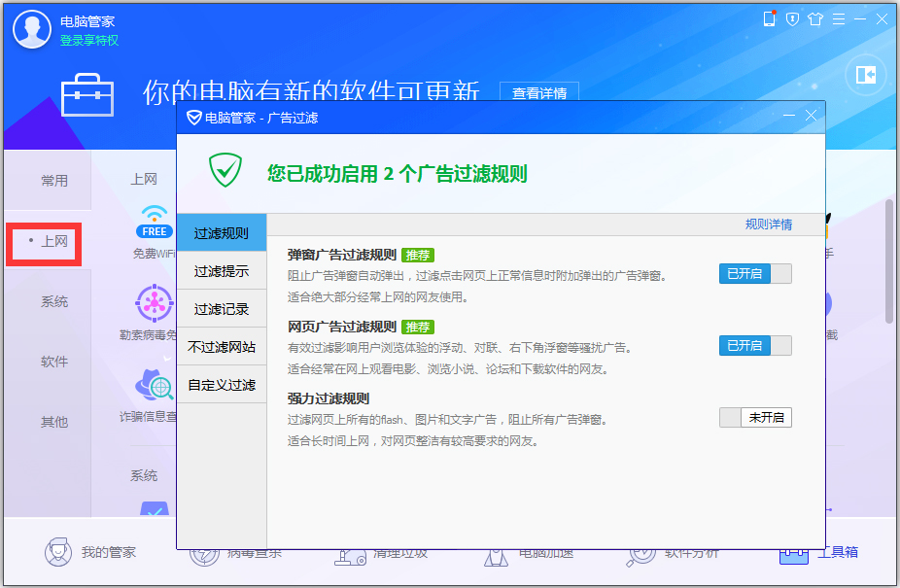Click the 我的管家 icon in bottom bar
This screenshot has width=900, height=588.
58,552
